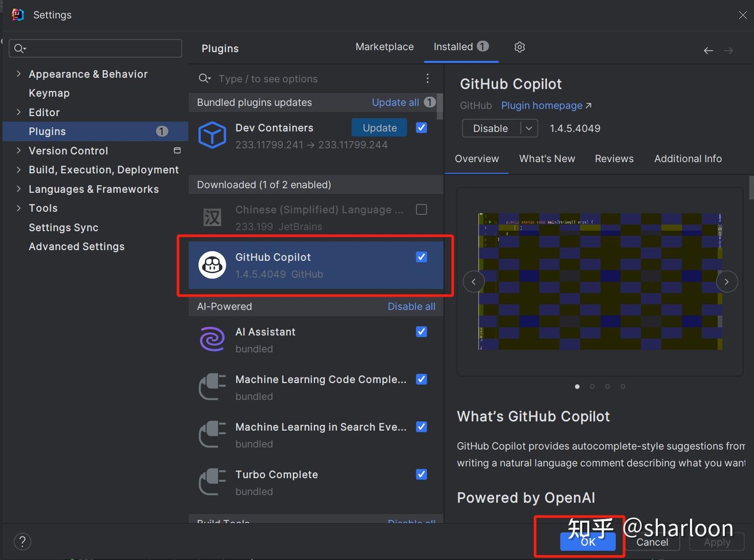This screenshot has width=754, height=560.
Task: Uncheck the GitHub Copilot checkbox
Action: (x=422, y=257)
